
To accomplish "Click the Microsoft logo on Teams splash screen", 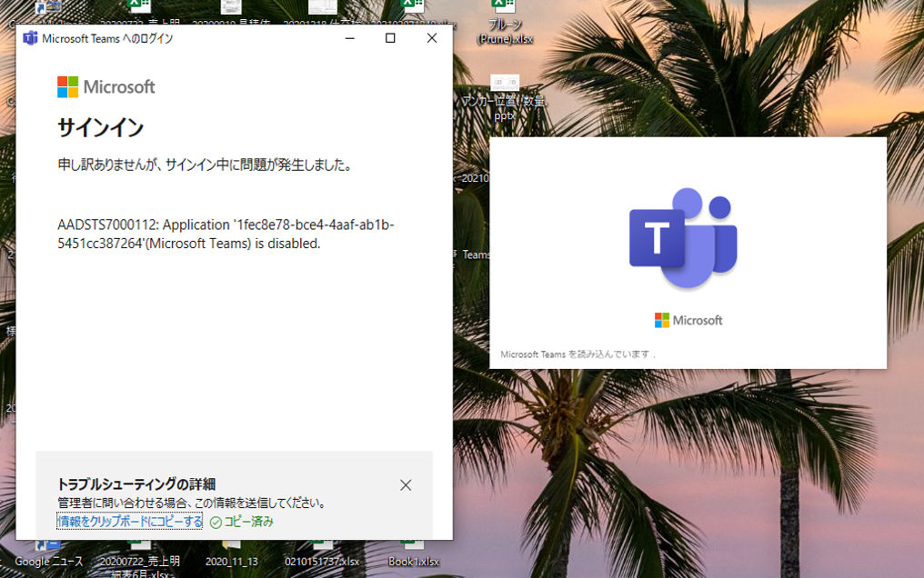I will pyautogui.click(x=688, y=320).
